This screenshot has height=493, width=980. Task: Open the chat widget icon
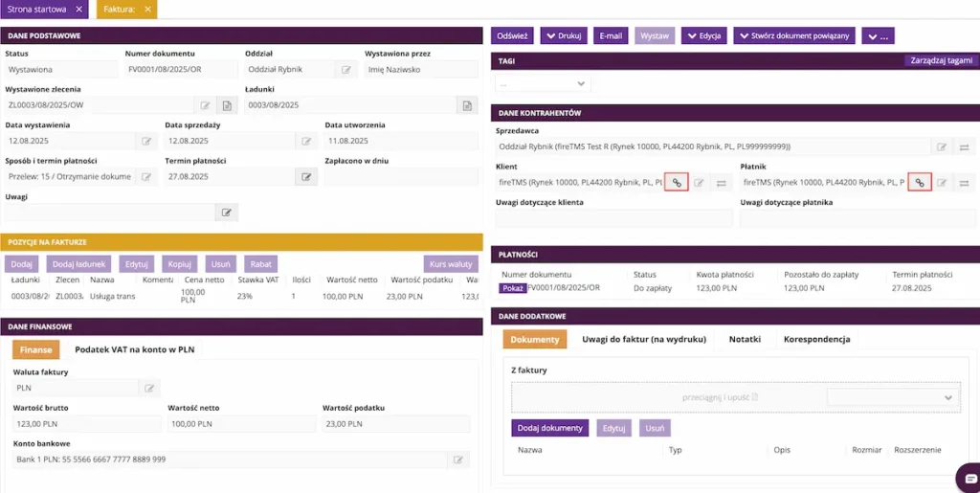click(969, 478)
